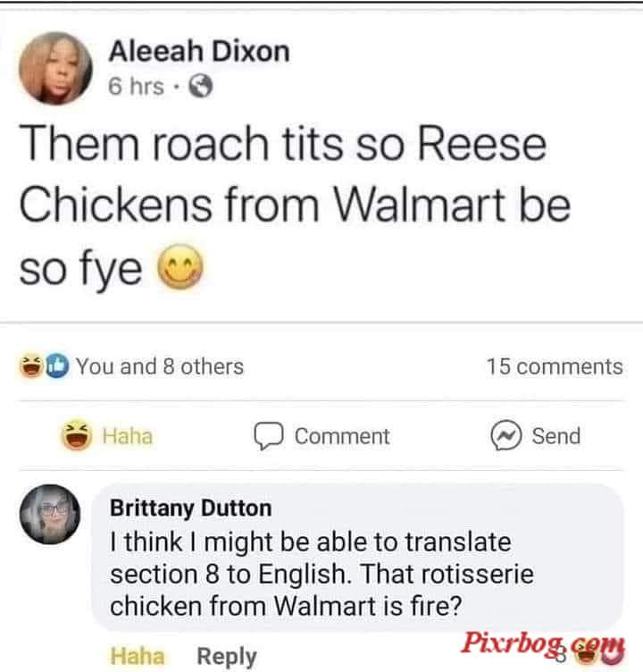Open Aleeah Dixon's profile name link
The image size is (643, 672).
pyautogui.click(x=199, y=51)
